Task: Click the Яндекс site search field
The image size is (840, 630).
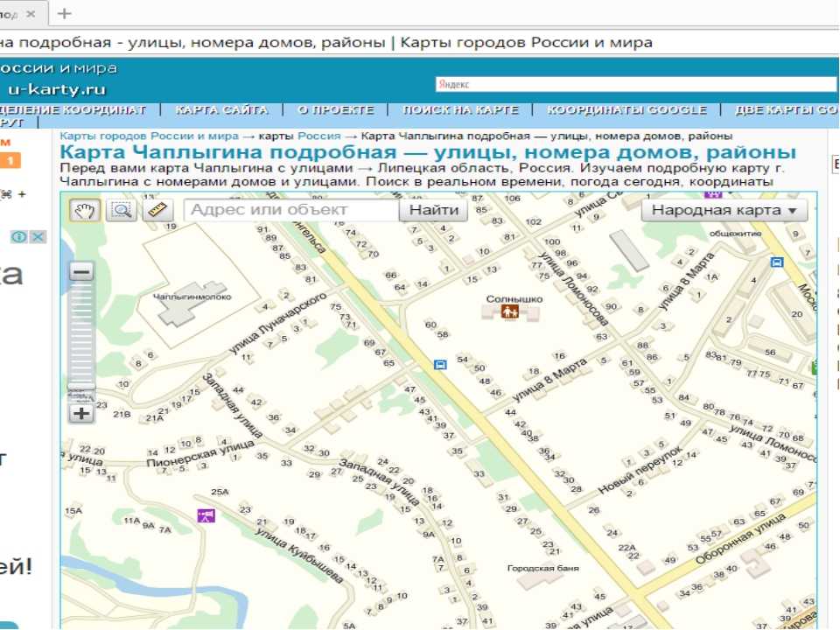Action: [x=636, y=84]
